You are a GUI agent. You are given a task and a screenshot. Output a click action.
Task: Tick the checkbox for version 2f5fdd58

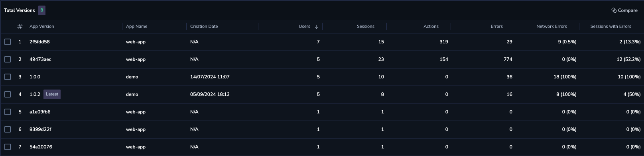8,42
